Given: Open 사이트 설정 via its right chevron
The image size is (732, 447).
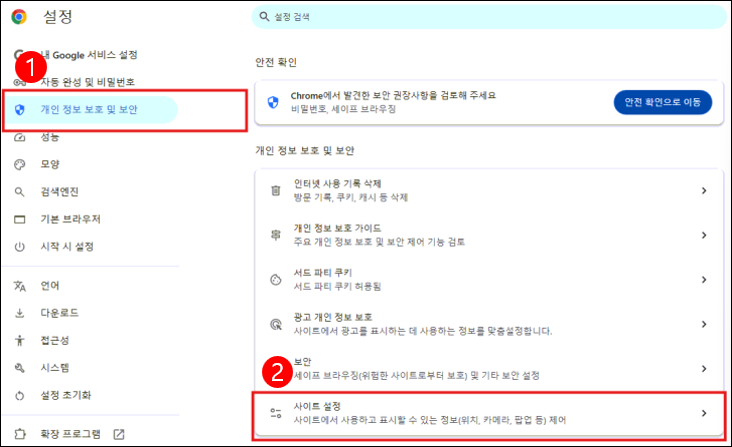Looking at the screenshot, I should 704,413.
